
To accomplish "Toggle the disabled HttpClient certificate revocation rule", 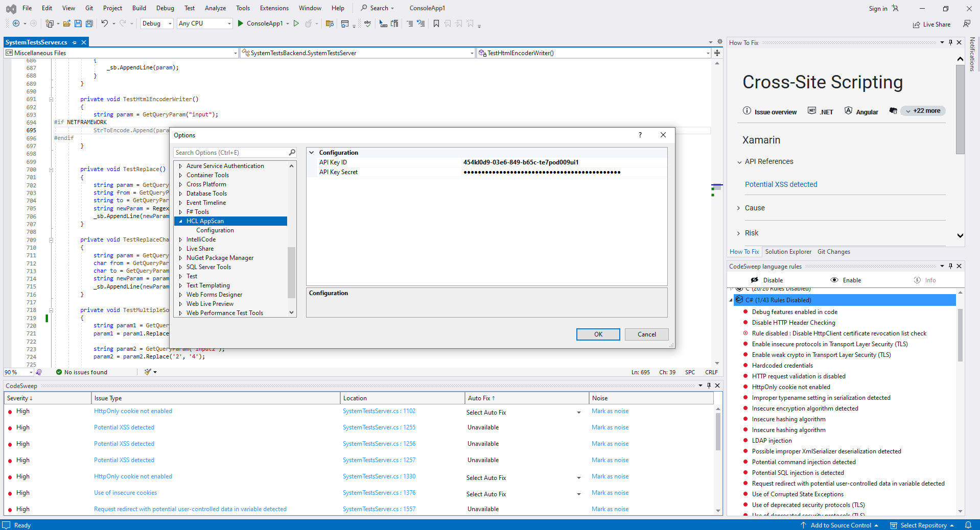I will point(745,333).
